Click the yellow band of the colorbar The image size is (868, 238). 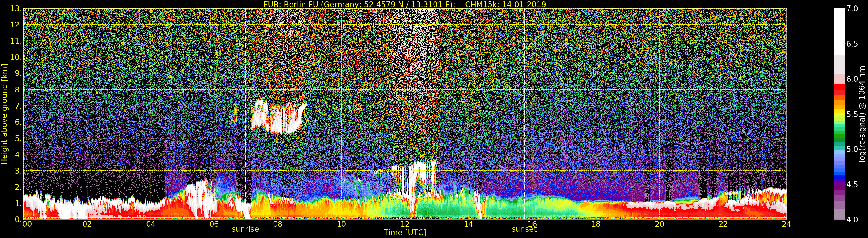pyautogui.click(x=839, y=111)
